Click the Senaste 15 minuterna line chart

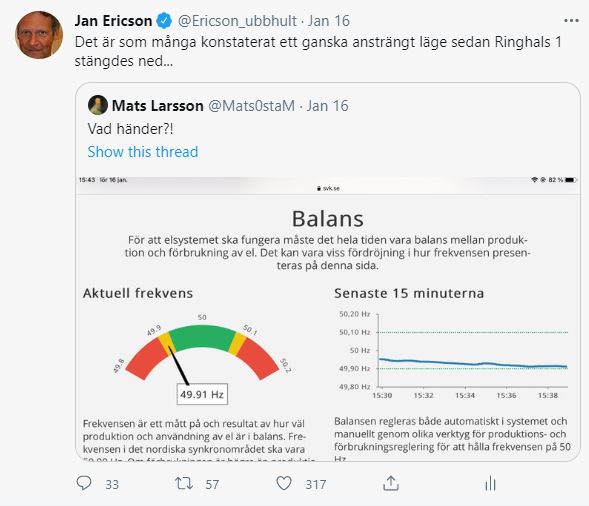453,355
